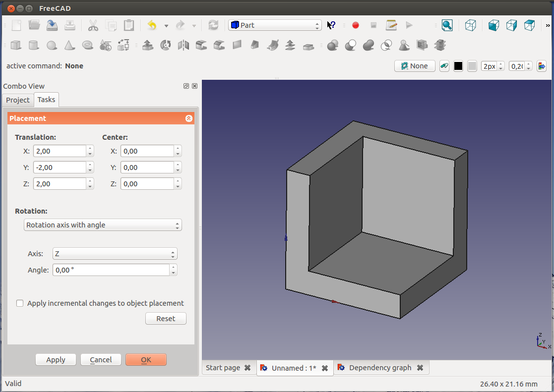Screen dimensions: 554x392
Task: Click the Undo arrow icon
Action: 152,25
